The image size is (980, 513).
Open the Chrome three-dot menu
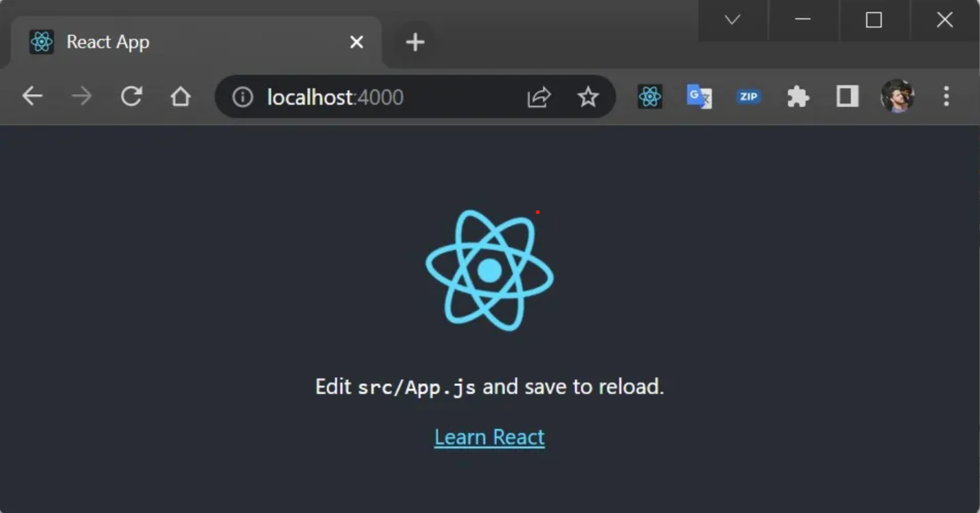click(946, 97)
